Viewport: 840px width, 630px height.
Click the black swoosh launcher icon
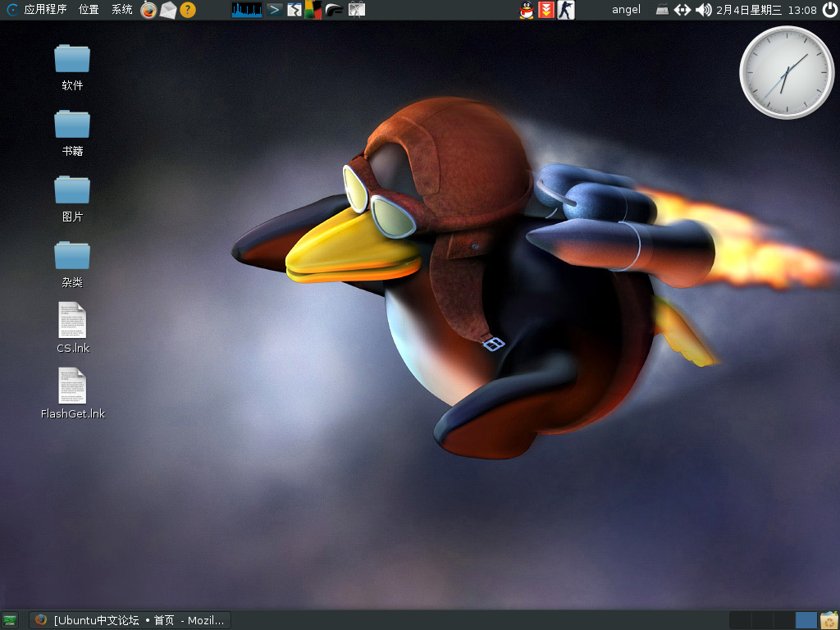[x=334, y=10]
